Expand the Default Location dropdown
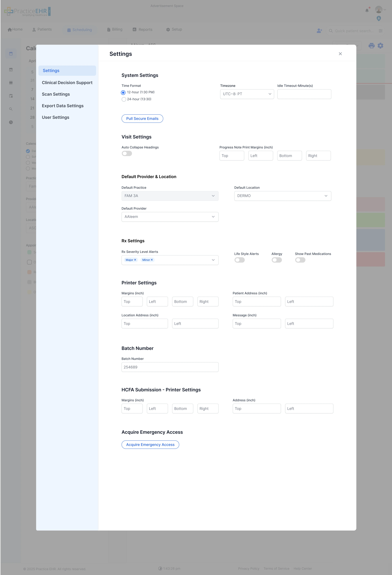 click(282, 196)
